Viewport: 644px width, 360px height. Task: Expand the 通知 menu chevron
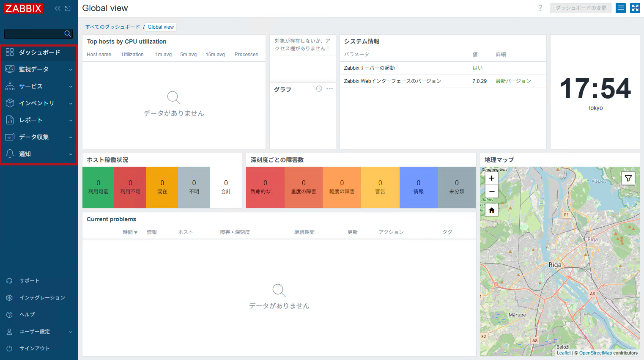(71, 154)
